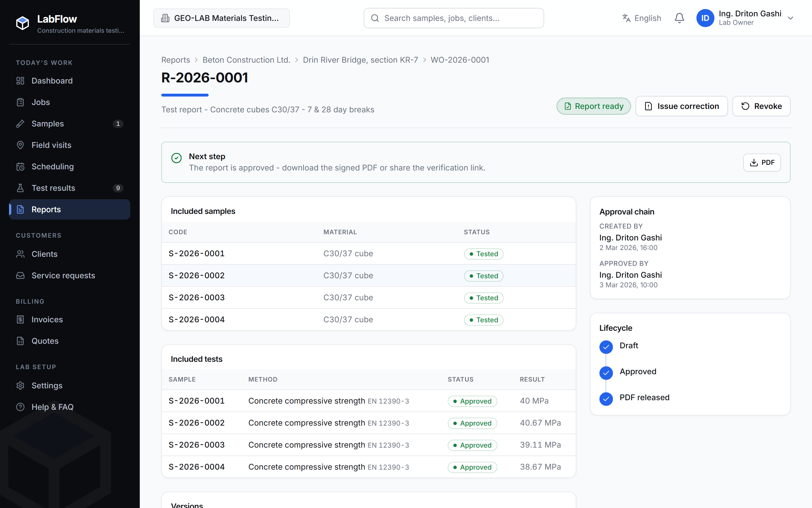Viewport: 812px width, 508px height.
Task: Click the Scheduling calendar icon
Action: (x=21, y=167)
